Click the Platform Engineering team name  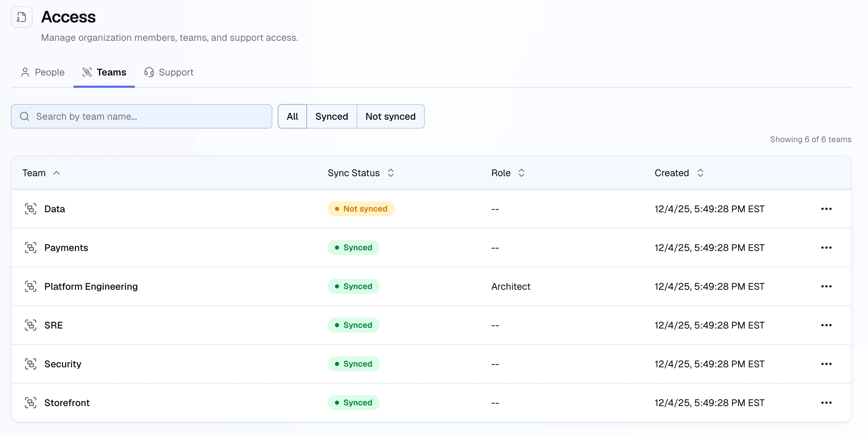pos(91,286)
